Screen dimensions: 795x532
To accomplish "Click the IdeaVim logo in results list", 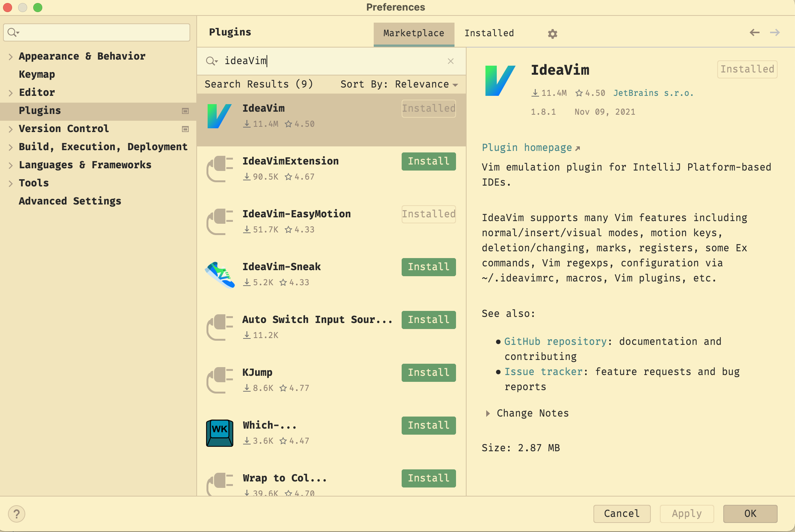I will pos(219,116).
